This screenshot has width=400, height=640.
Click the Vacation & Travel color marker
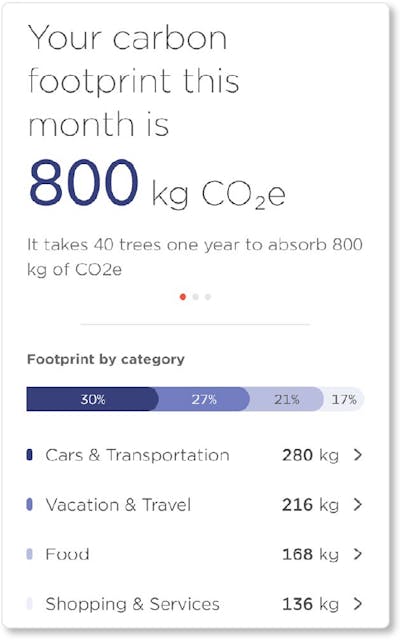[29, 504]
